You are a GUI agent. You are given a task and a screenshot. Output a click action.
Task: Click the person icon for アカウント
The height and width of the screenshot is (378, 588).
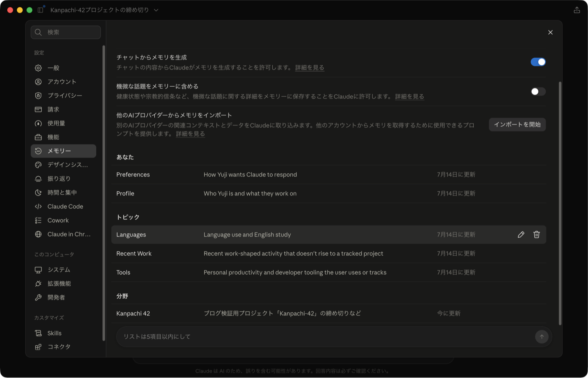(x=38, y=82)
